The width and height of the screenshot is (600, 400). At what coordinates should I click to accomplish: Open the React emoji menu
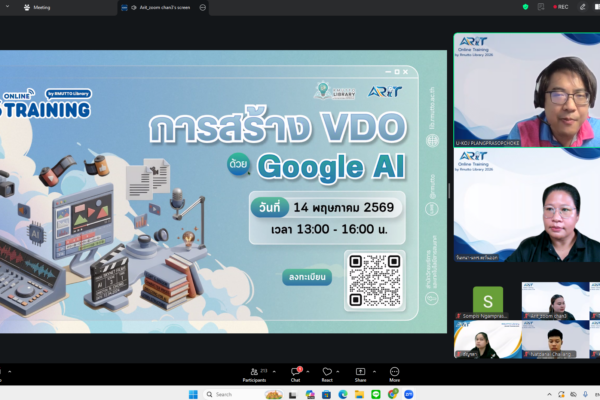327,375
